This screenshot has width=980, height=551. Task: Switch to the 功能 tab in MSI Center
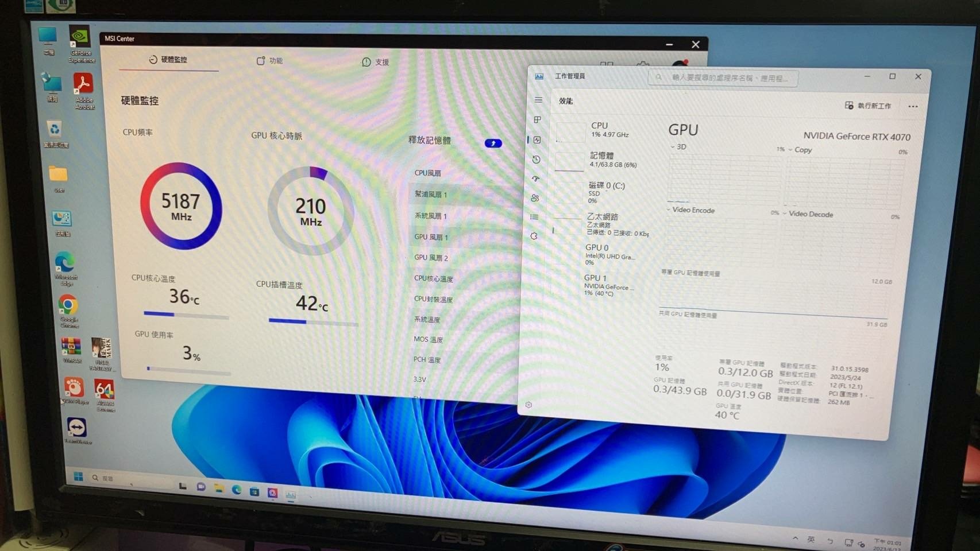click(269, 61)
